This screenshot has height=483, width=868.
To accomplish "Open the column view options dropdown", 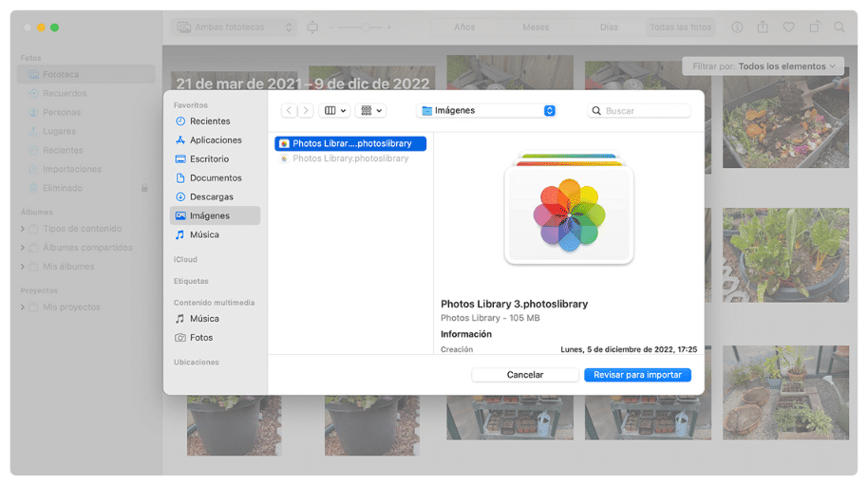I will [x=334, y=111].
